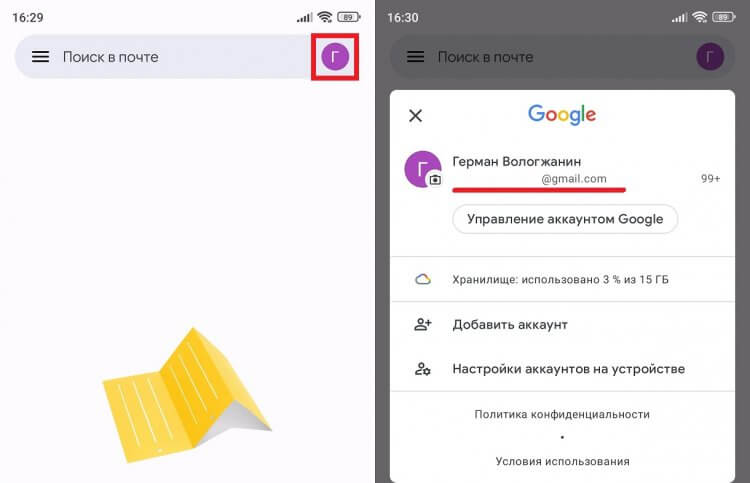Viewport: 750px width, 483px height.
Task: Tap the highlighted purple profile avatar
Action: [335, 56]
